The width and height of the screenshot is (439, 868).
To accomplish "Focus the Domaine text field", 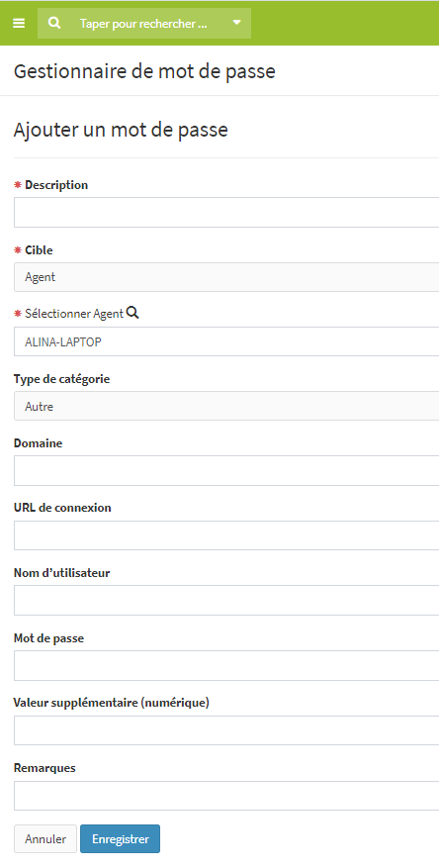I will click(226, 471).
